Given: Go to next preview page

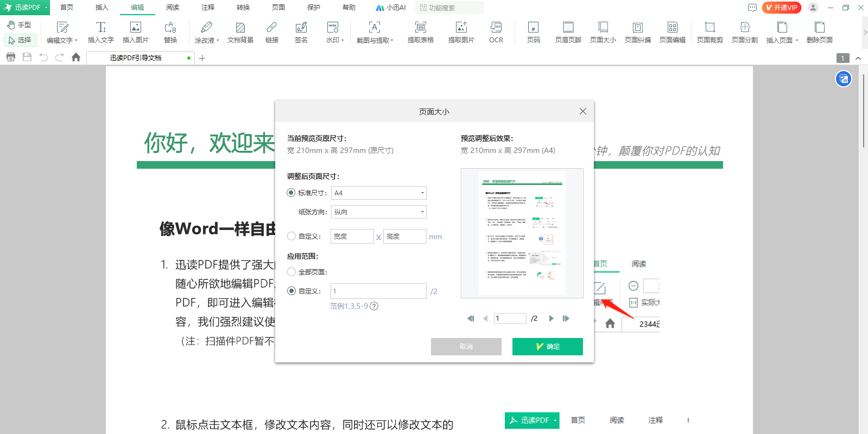Looking at the screenshot, I should [x=552, y=318].
